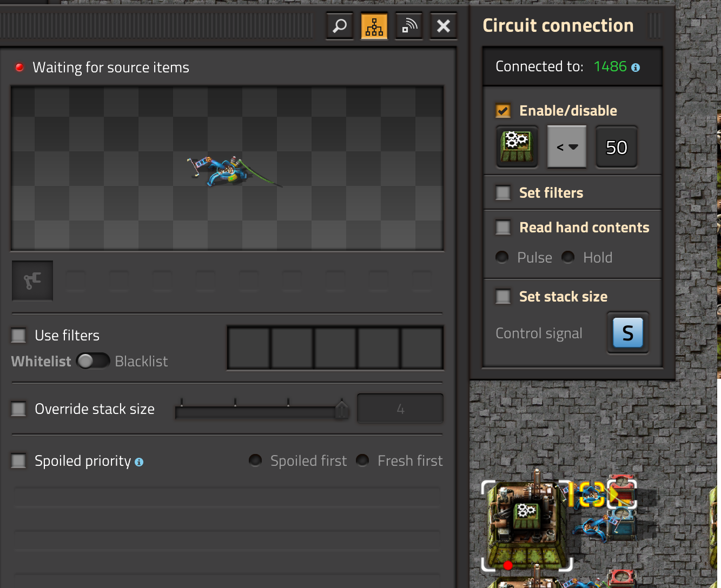Screen dimensions: 721x588
Task: Check the Override stack size checkbox
Action: click(18, 409)
